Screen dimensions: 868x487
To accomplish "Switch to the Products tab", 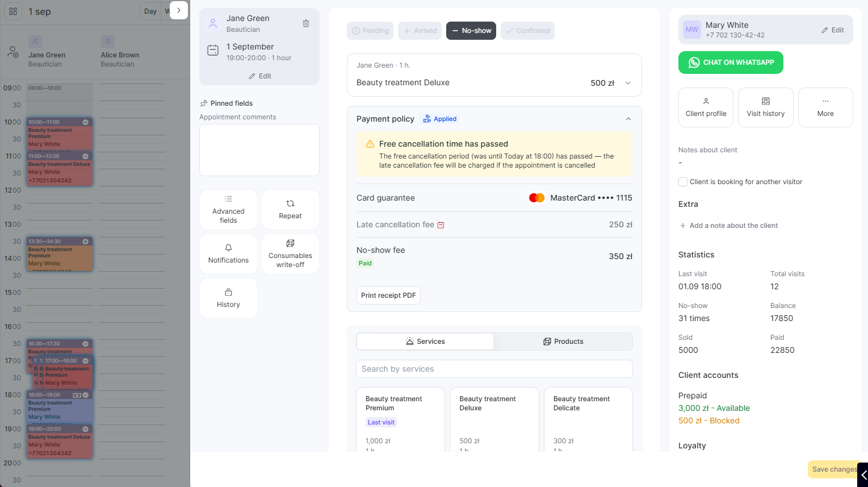I will (x=563, y=342).
